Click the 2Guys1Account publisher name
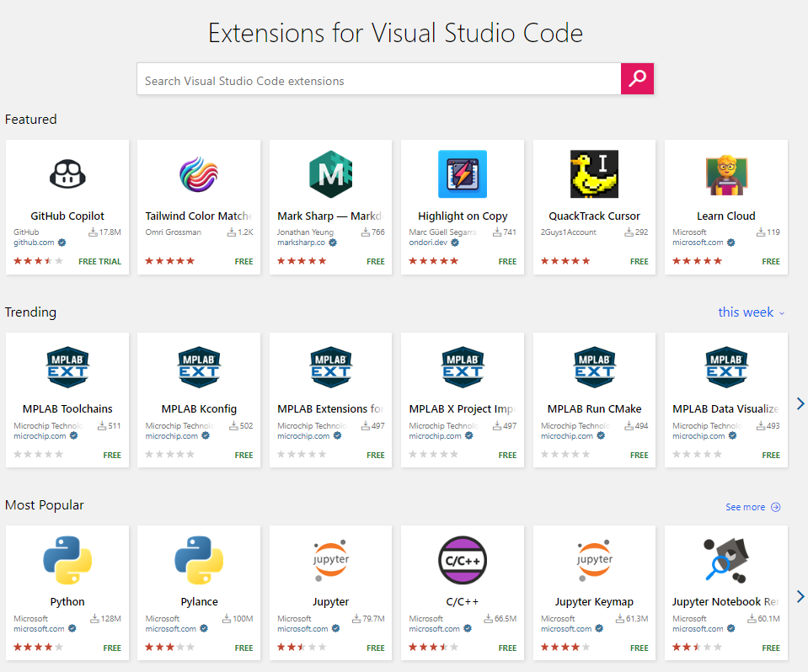 click(x=569, y=232)
